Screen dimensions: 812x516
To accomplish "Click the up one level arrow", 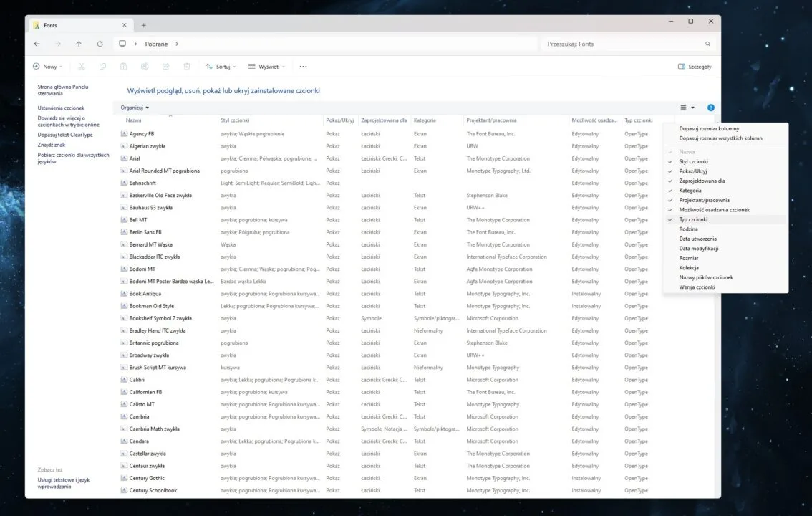I will pos(79,44).
